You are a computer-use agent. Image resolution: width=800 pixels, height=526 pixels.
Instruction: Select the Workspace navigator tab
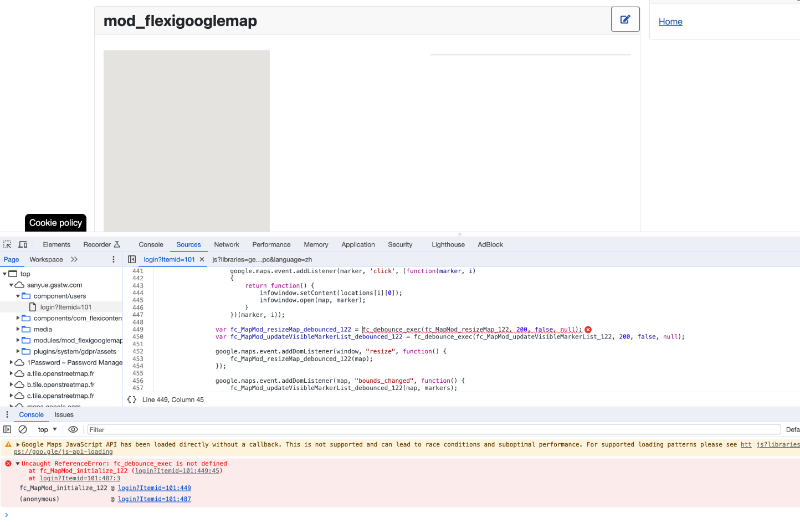click(46, 259)
